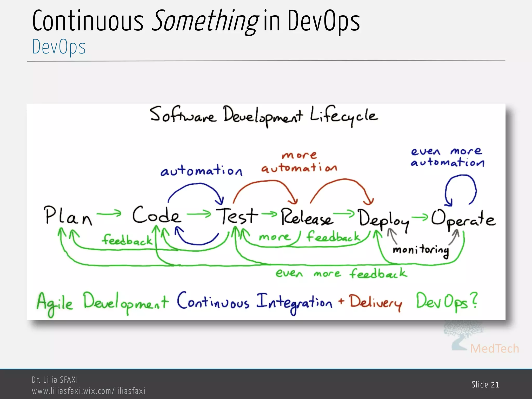
Task: Select the blue DevOps subtitle text
Action: pyautogui.click(x=59, y=47)
